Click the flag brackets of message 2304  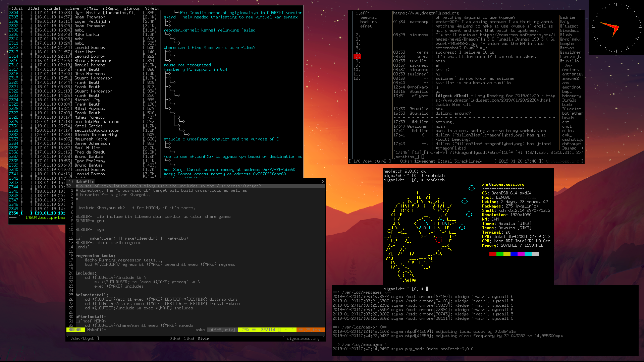coord(27,13)
